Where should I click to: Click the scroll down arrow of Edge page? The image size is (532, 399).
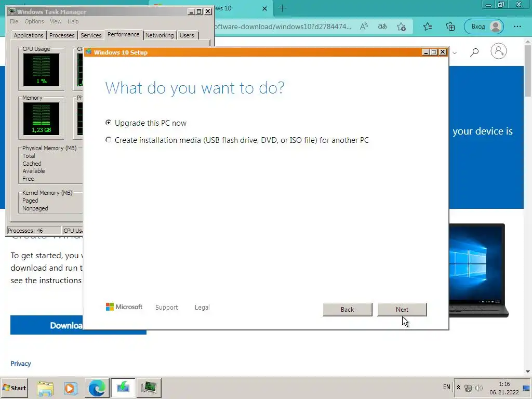528,371
